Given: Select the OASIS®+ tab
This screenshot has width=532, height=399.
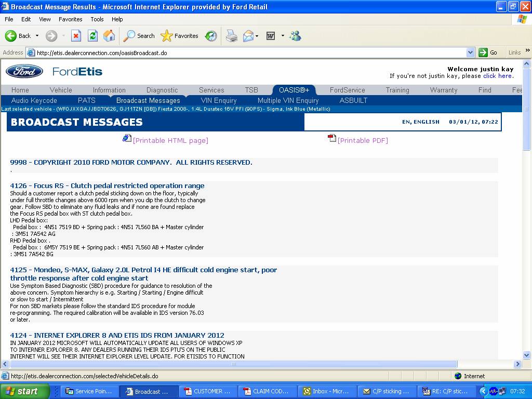Looking at the screenshot, I should pos(294,90).
